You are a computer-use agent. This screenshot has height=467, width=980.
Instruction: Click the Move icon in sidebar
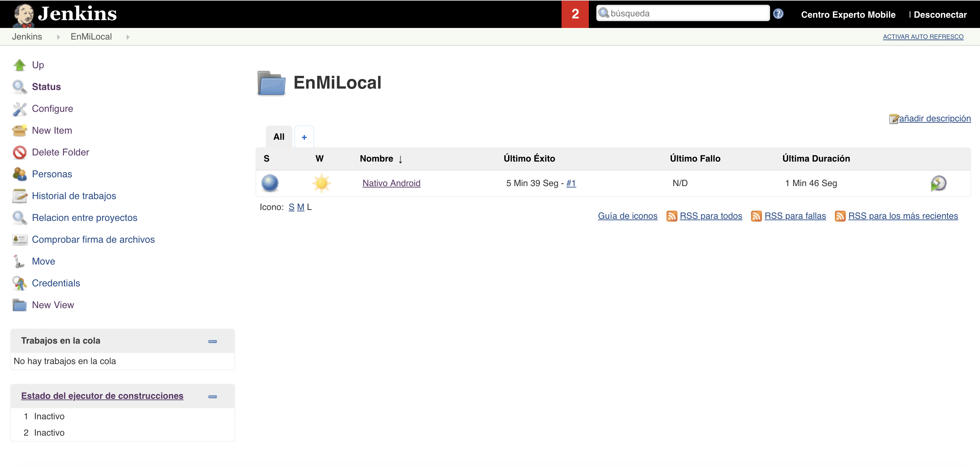(19, 261)
